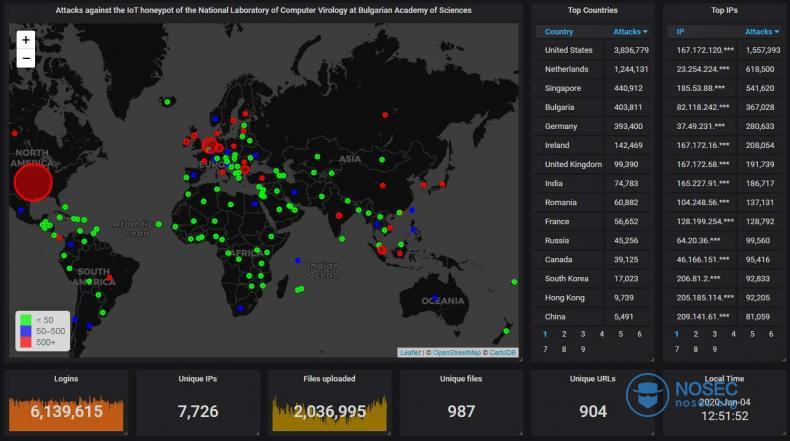This screenshot has width=790, height=441.
Task: Click the Unique URLs value 904
Action: coord(592,411)
